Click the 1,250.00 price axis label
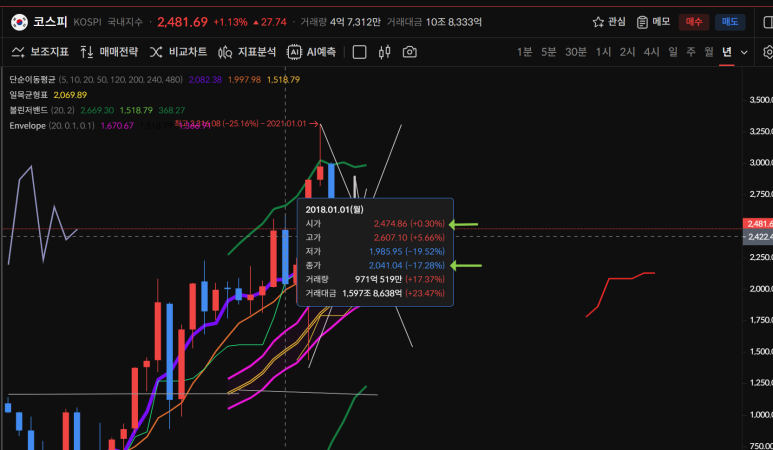Viewport: 773px width, 450px height. click(x=761, y=383)
